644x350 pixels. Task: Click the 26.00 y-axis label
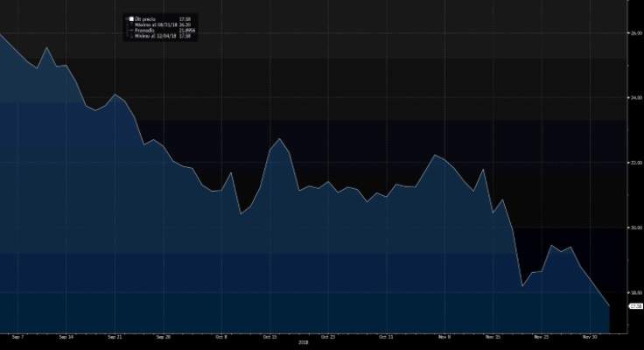[x=637, y=33]
